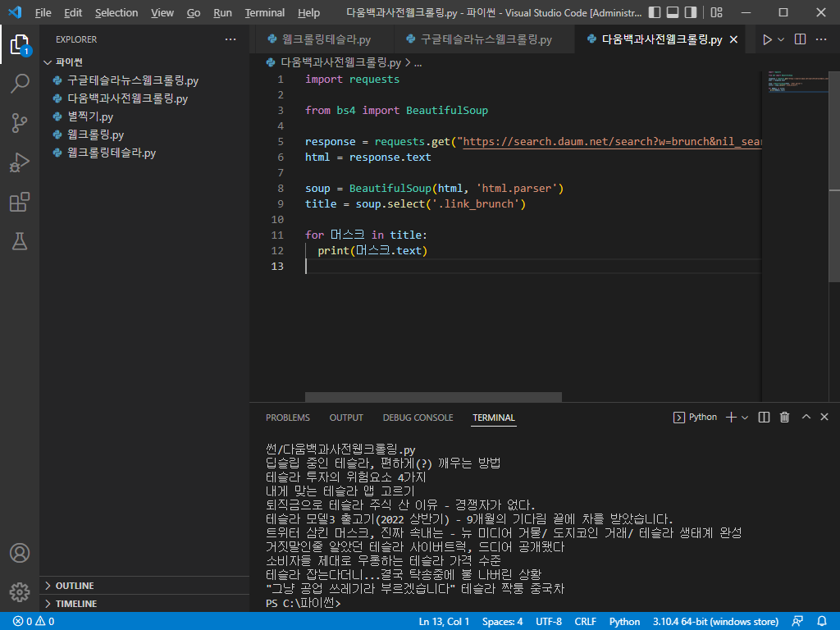Open Explorer Views and More Actions
840x630 pixels.
point(231,39)
